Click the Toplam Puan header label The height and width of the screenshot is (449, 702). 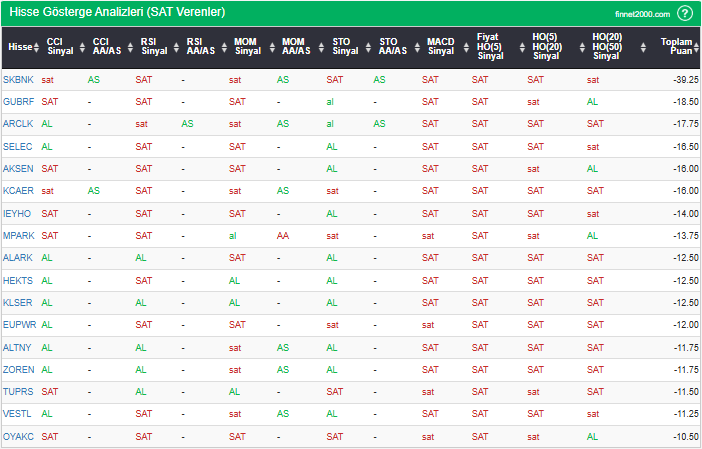676,46
